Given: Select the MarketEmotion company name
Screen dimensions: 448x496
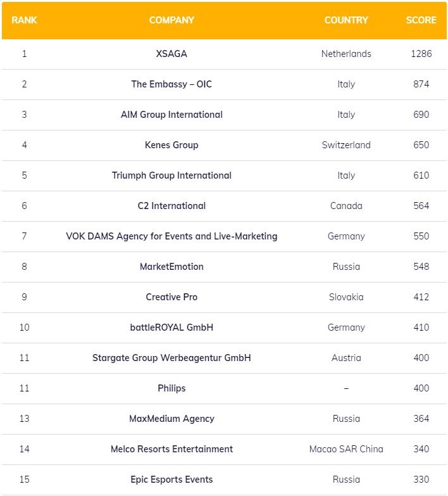Looking at the screenshot, I should 171,267.
